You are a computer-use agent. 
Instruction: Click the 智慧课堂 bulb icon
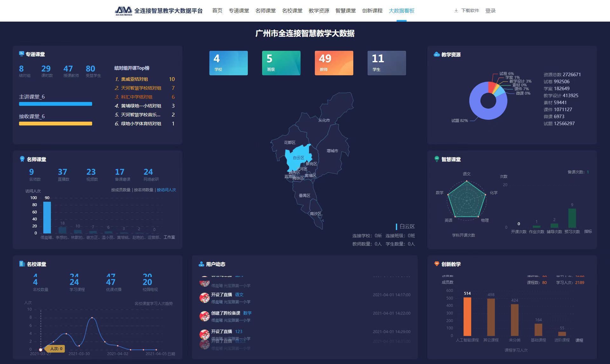click(437, 159)
